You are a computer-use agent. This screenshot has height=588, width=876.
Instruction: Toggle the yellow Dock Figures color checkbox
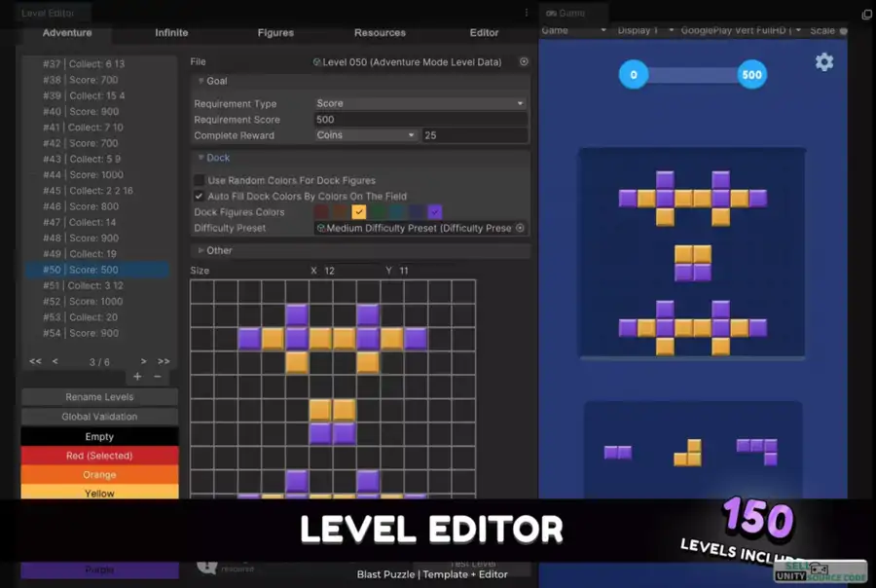pos(358,211)
